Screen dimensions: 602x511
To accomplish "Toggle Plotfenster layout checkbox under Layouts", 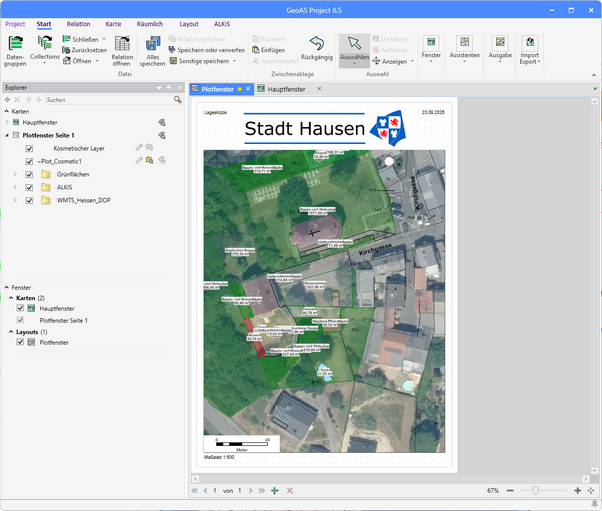I will 20,342.
